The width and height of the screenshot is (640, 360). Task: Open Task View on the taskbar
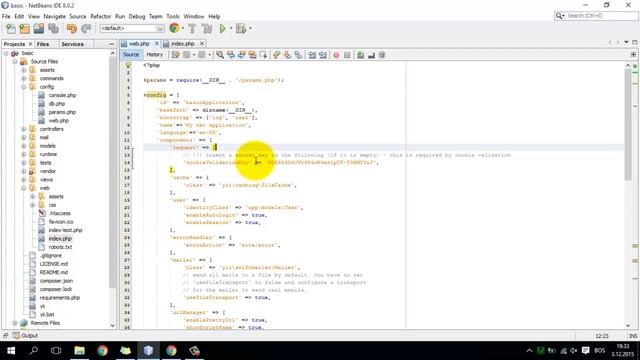click(x=56, y=351)
